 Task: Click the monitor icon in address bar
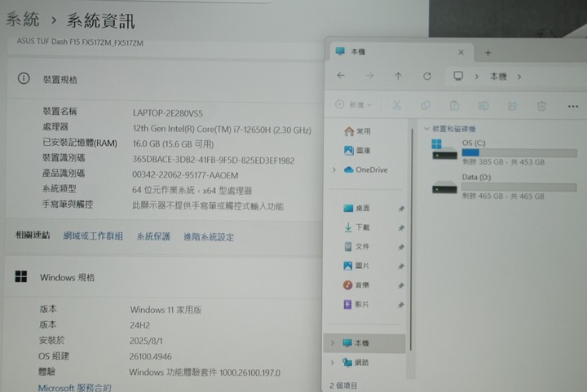point(458,76)
